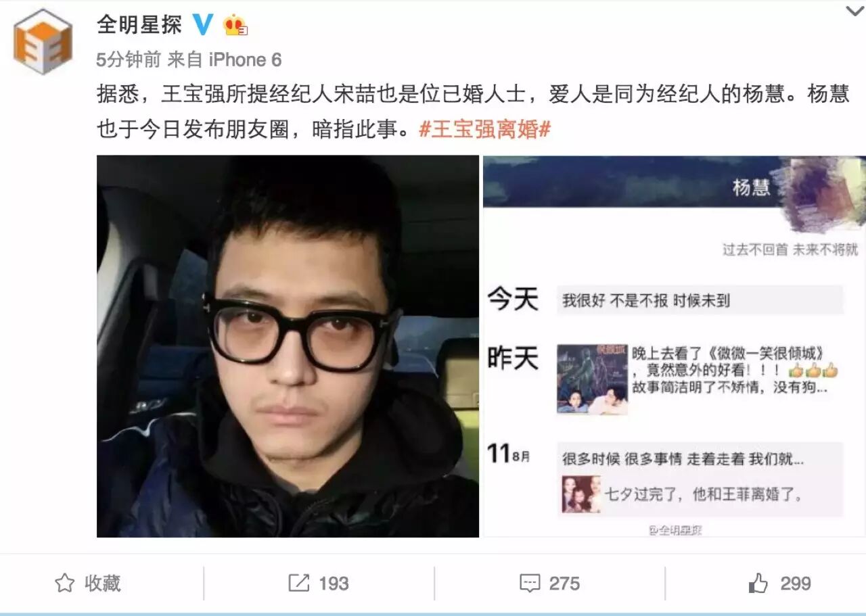
Task: Like the post with thumbs-up icon
Action: click(x=758, y=582)
